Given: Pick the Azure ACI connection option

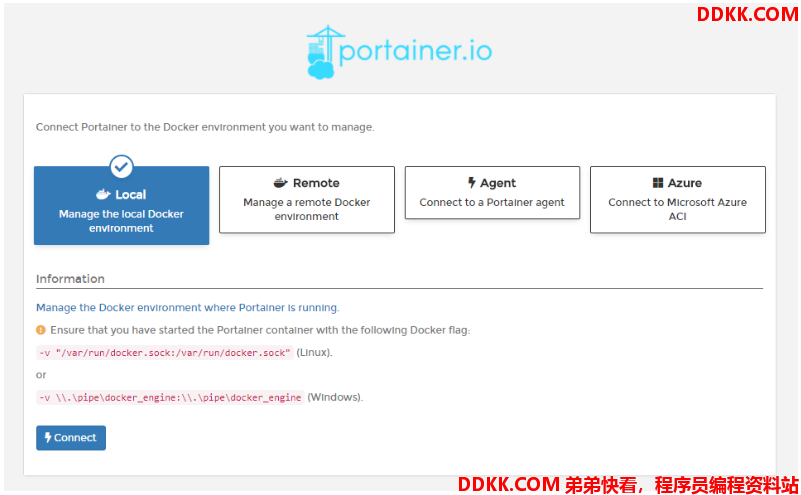Looking at the screenshot, I should coord(677,199).
